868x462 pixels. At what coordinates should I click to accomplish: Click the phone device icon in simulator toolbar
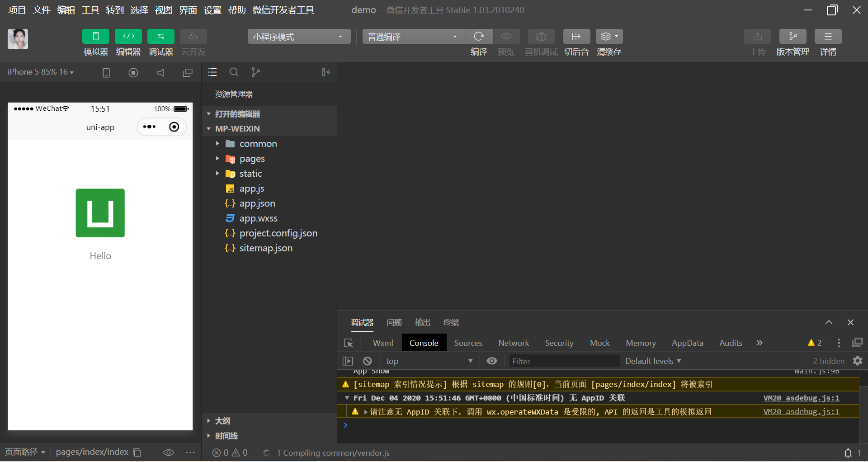pyautogui.click(x=106, y=73)
